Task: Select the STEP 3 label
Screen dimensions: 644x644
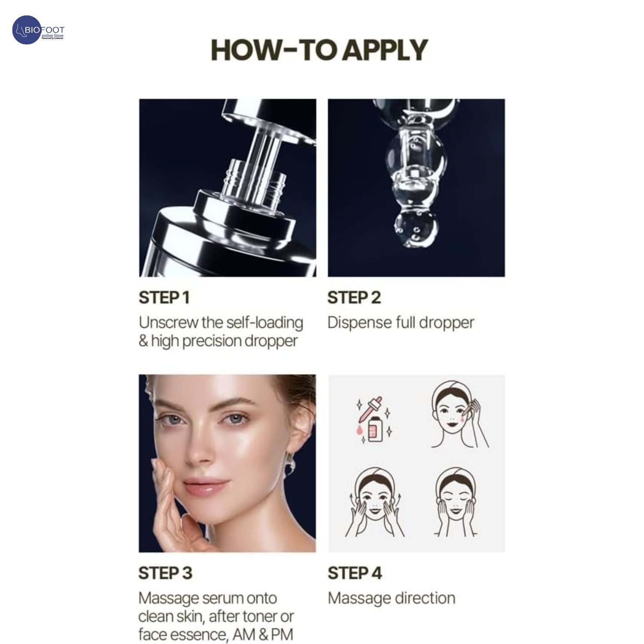Action: click(x=165, y=573)
